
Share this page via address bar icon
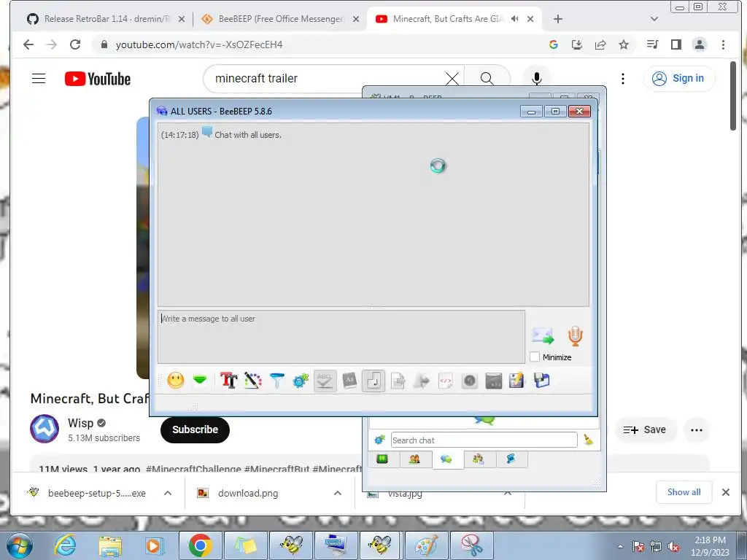[600, 44]
